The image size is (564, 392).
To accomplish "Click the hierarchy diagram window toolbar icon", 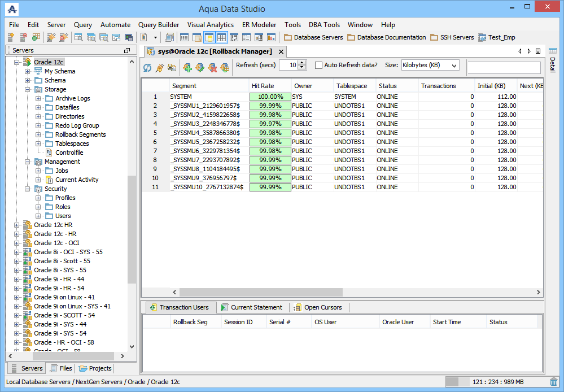I will click(259, 37).
